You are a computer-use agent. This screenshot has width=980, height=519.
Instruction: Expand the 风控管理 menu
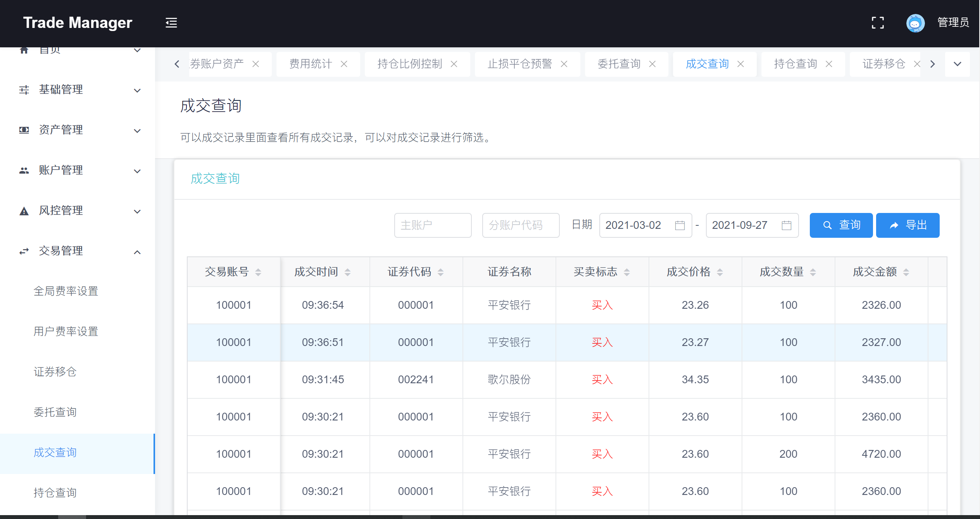click(x=137, y=212)
